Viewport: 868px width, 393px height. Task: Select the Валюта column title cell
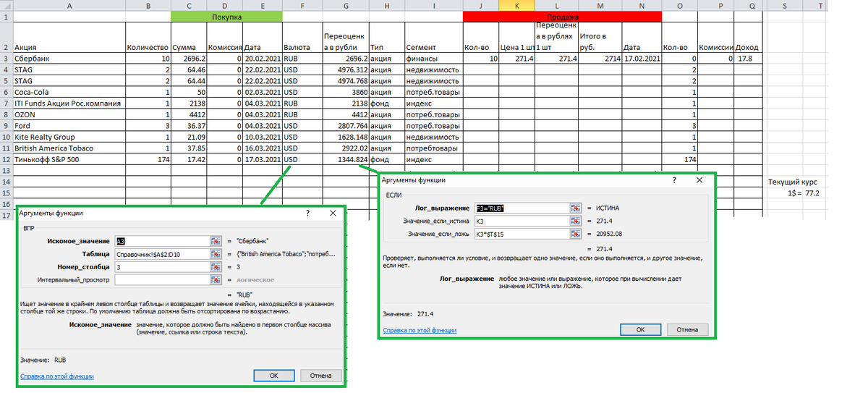point(303,37)
